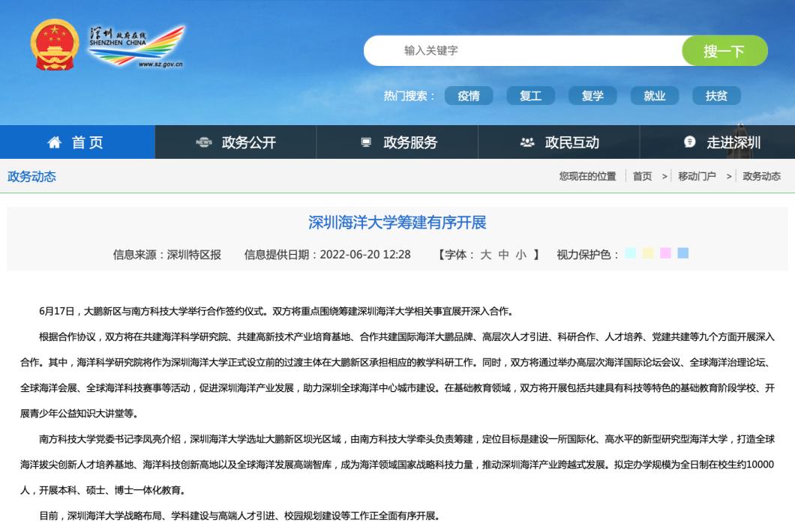Click the NEWS icon beside 政务公开
This screenshot has height=532, width=795.
(202, 142)
